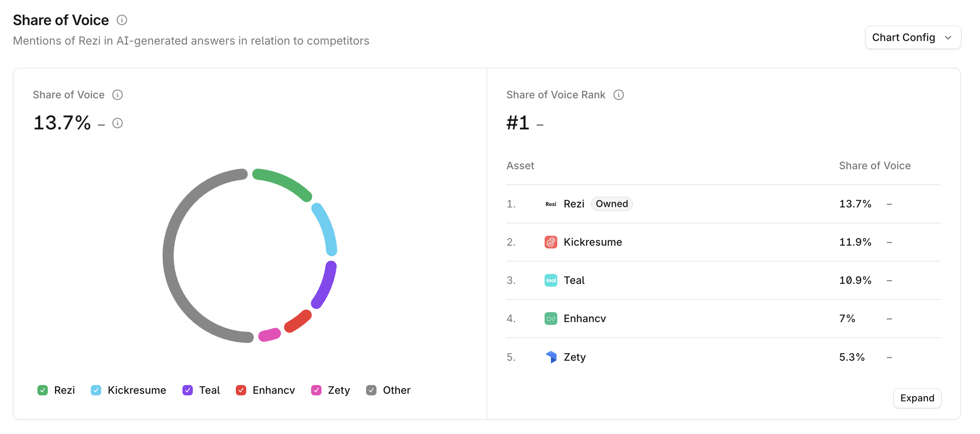Click the Enhancv logo icon

[551, 319]
